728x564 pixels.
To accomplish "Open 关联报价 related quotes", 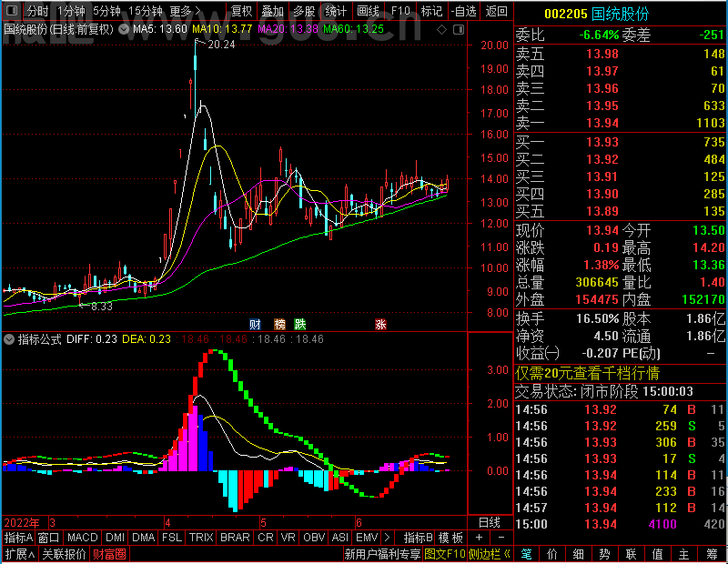I will (x=64, y=554).
